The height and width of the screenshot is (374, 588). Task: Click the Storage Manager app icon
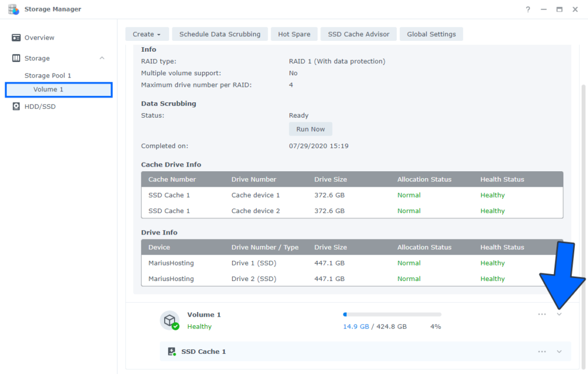click(x=13, y=9)
